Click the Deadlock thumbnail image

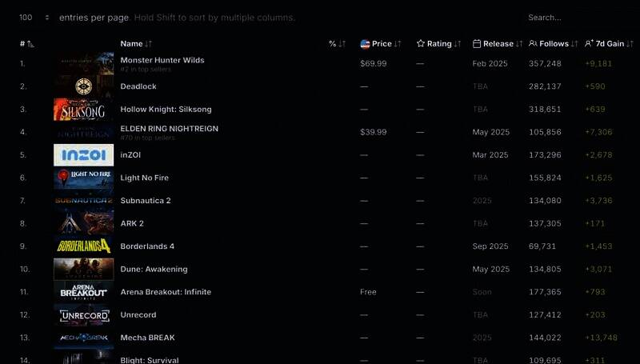pyautogui.click(x=83, y=86)
